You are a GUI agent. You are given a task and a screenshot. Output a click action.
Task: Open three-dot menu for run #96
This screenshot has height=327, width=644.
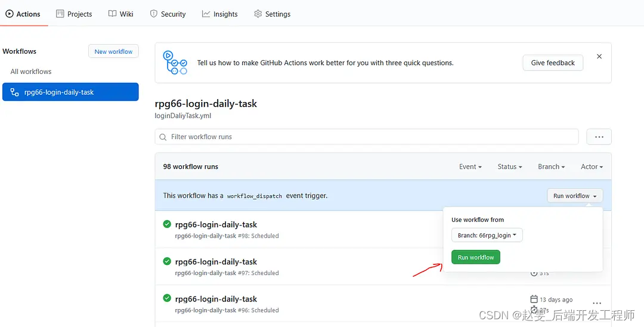(x=597, y=303)
